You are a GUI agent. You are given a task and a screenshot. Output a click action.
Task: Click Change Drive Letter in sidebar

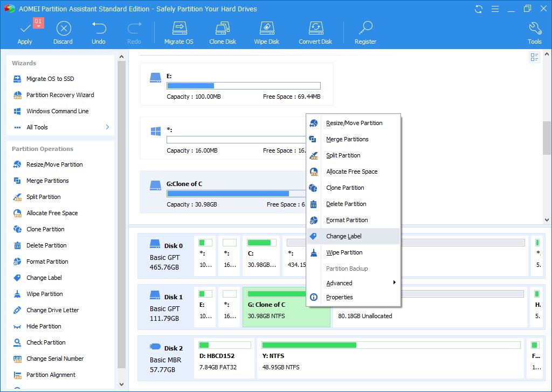point(52,310)
